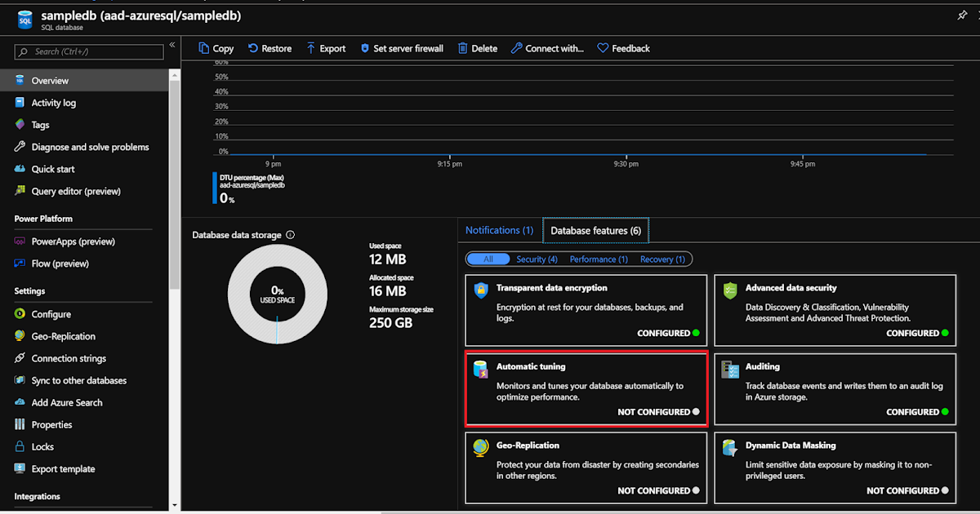Select the All features filter pill

[488, 259]
